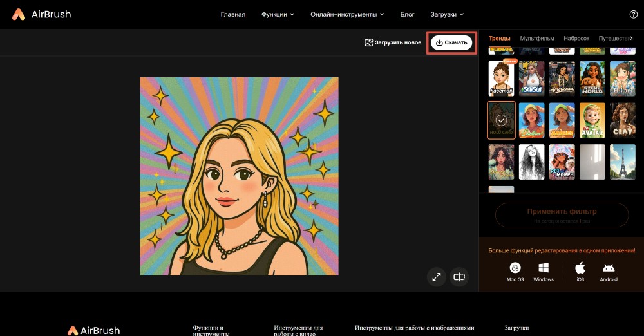Expand image to fullscreen view

tap(436, 277)
